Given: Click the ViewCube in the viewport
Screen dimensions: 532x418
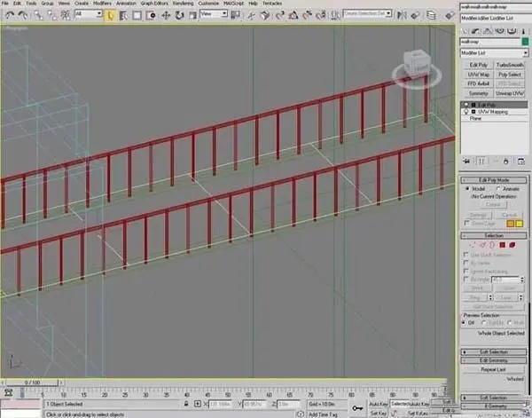Looking at the screenshot, I should pyautogui.click(x=417, y=65).
